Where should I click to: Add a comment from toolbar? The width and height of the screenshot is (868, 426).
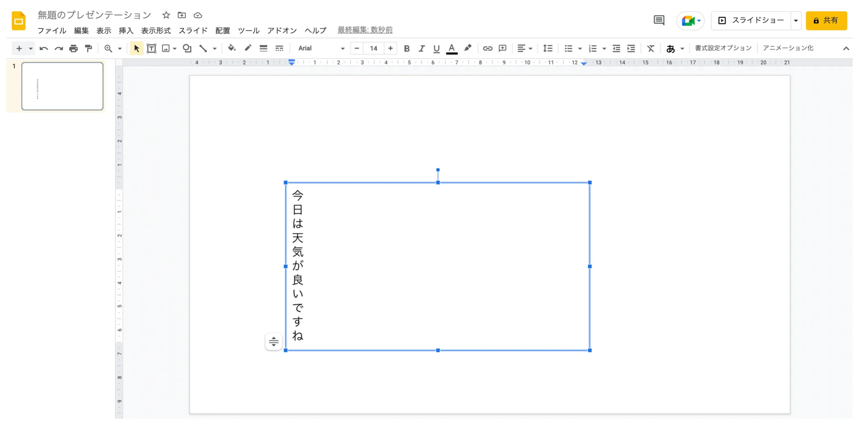503,49
